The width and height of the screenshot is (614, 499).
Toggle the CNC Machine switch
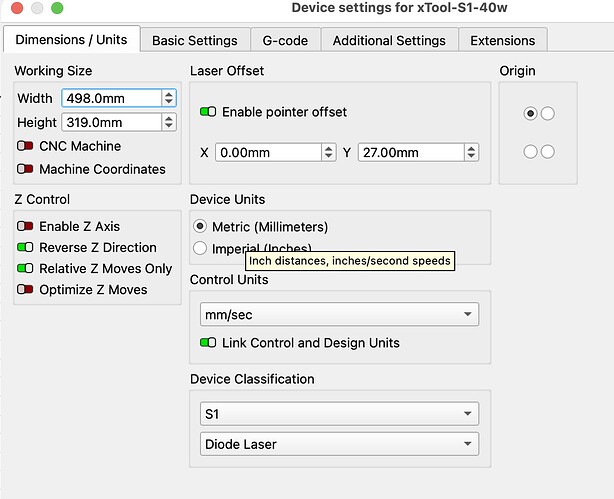pyautogui.click(x=25, y=146)
